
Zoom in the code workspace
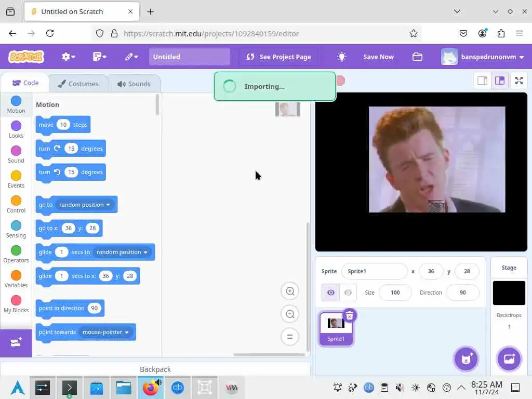(x=290, y=291)
